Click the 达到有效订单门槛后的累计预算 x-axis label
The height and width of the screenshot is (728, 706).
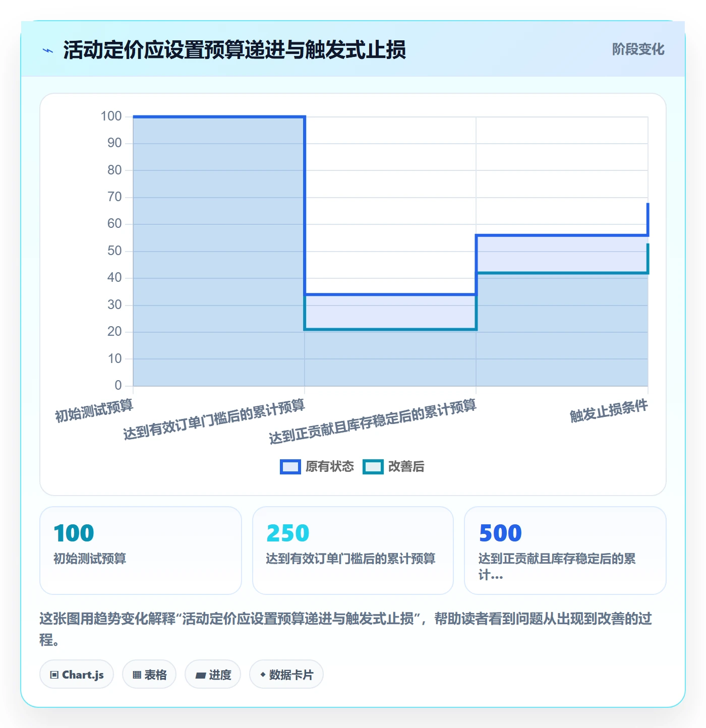pos(214,419)
